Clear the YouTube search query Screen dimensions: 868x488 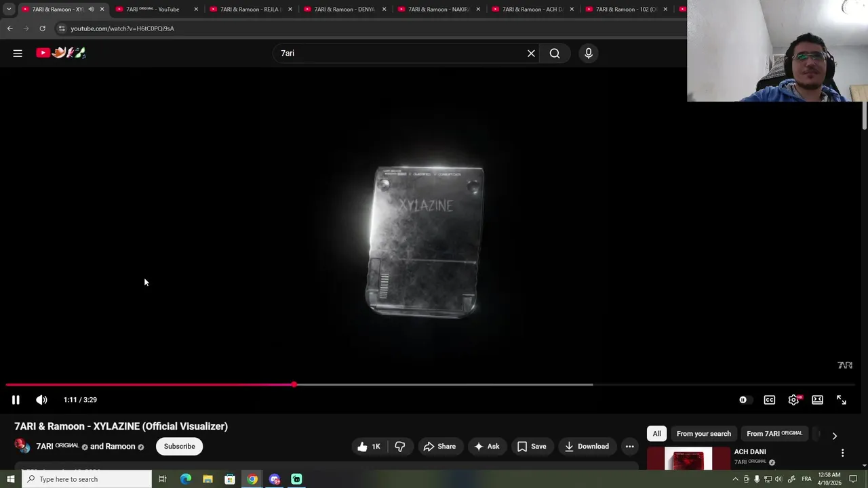pyautogui.click(x=531, y=53)
